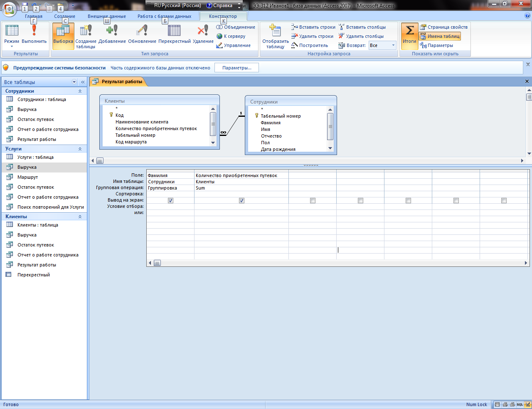
Task: Click Вставить строки in the ribbon
Action: 313,27
